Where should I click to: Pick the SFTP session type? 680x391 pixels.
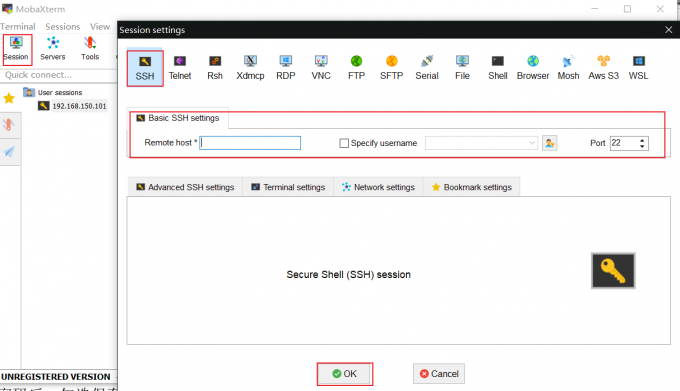coord(392,68)
